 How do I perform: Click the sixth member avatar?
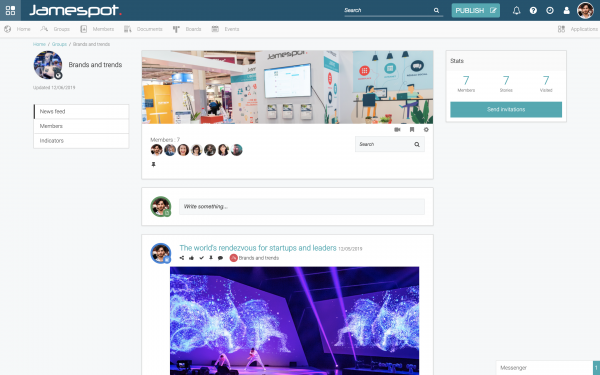223,150
